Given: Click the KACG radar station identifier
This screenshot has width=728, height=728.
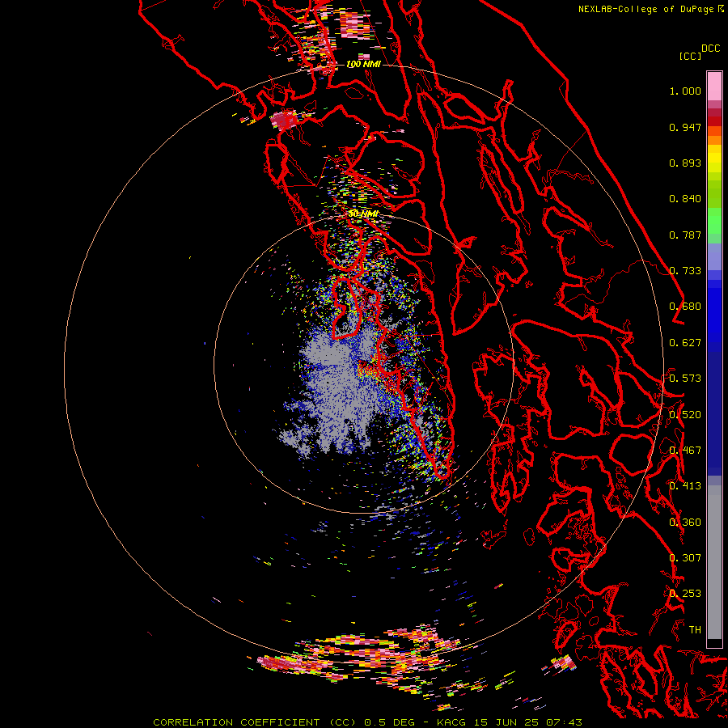Looking at the screenshot, I should [453, 722].
